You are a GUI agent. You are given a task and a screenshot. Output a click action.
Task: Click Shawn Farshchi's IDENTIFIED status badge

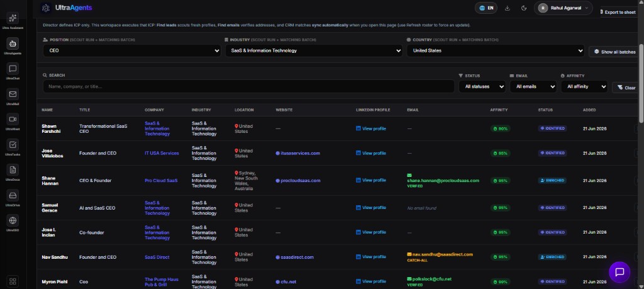click(552, 128)
